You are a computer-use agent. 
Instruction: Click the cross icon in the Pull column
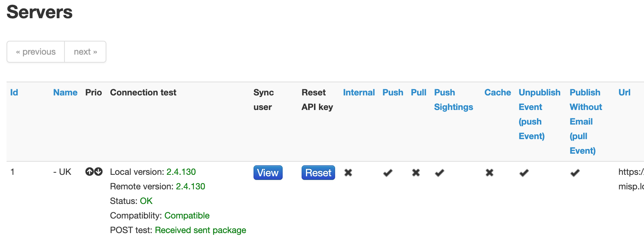(x=415, y=173)
